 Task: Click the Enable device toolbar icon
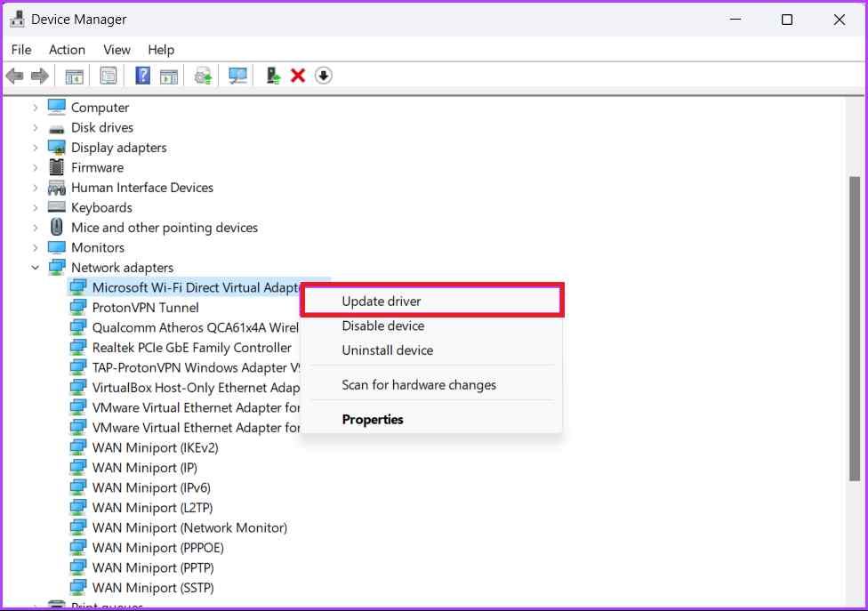(x=273, y=76)
